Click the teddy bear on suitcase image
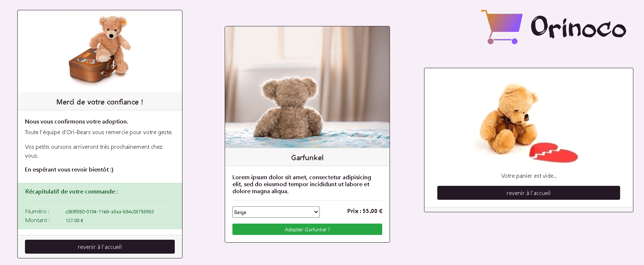 point(100,49)
